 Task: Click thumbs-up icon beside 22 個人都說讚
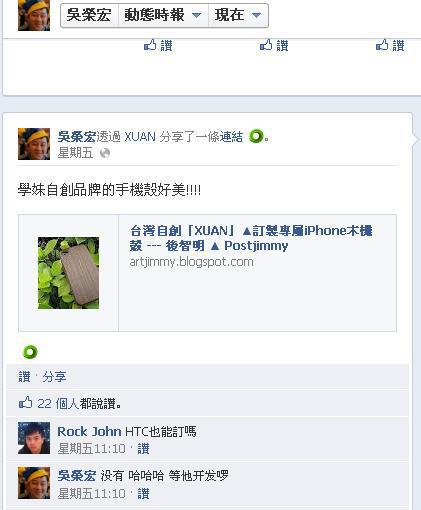click(x=25, y=403)
